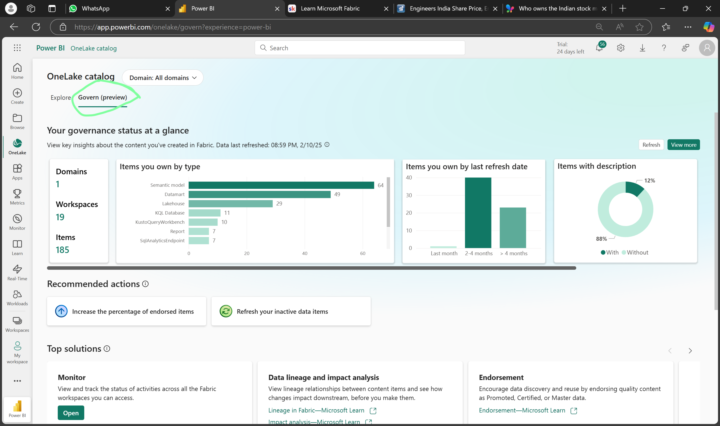Open the settings gear in header

(x=620, y=48)
